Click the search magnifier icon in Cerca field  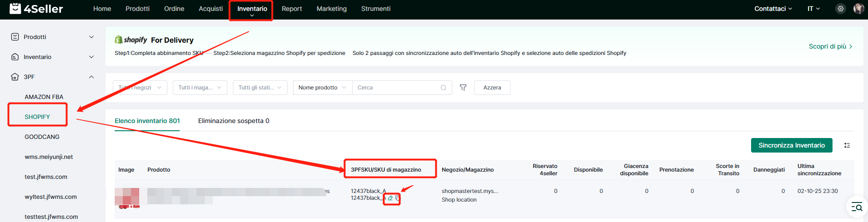point(444,88)
